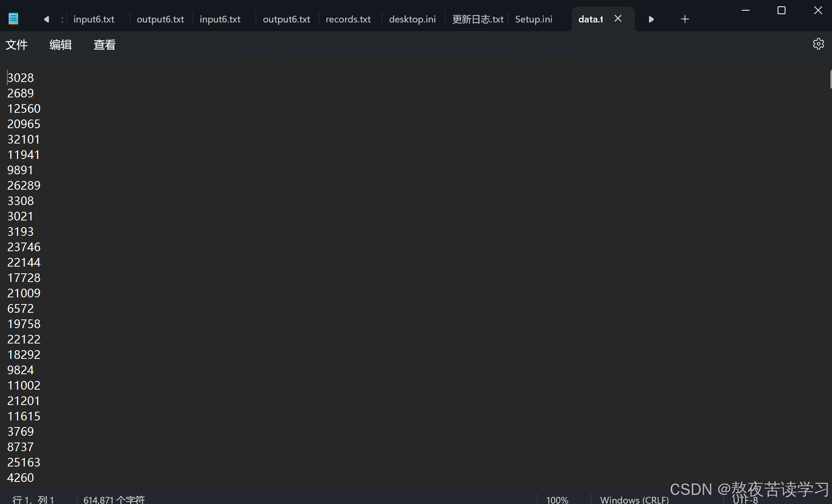832x504 pixels.
Task: Click the Notepad app icon
Action: [13, 19]
